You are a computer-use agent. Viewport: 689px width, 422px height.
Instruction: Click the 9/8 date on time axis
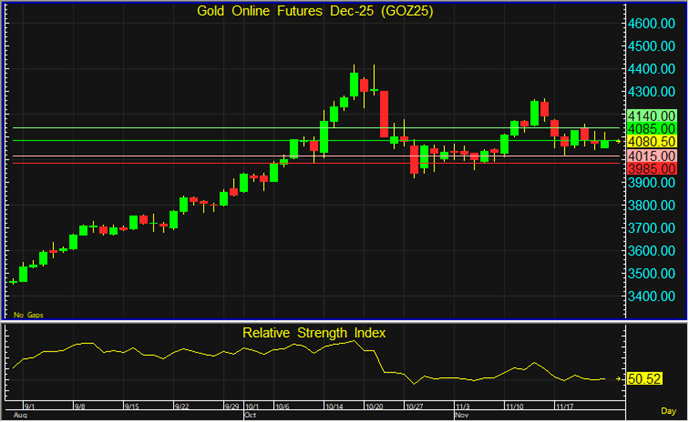[79, 406]
